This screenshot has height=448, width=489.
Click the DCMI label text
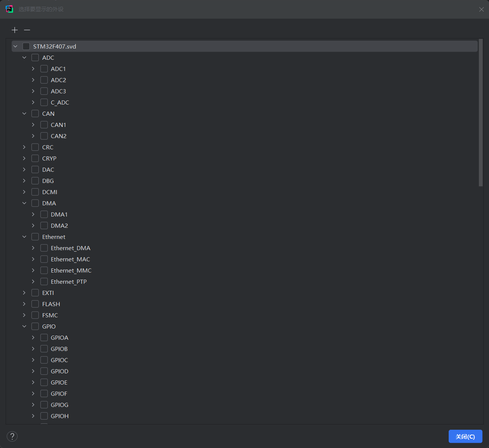[50, 192]
